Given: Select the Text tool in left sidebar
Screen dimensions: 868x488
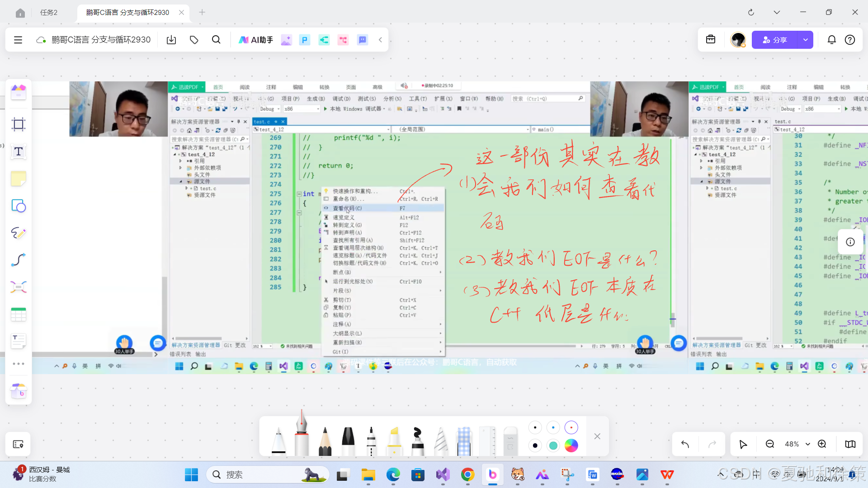Looking at the screenshot, I should click(19, 151).
